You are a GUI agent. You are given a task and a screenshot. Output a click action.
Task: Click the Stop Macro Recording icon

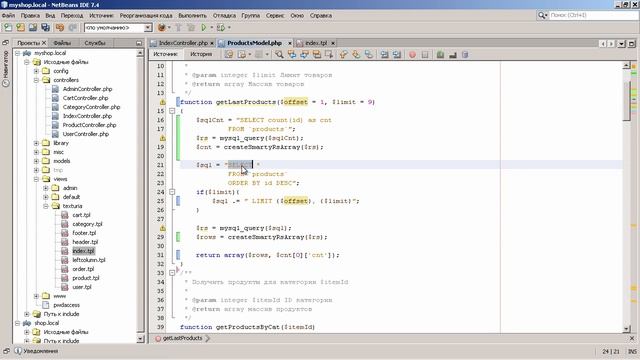tap(425, 54)
